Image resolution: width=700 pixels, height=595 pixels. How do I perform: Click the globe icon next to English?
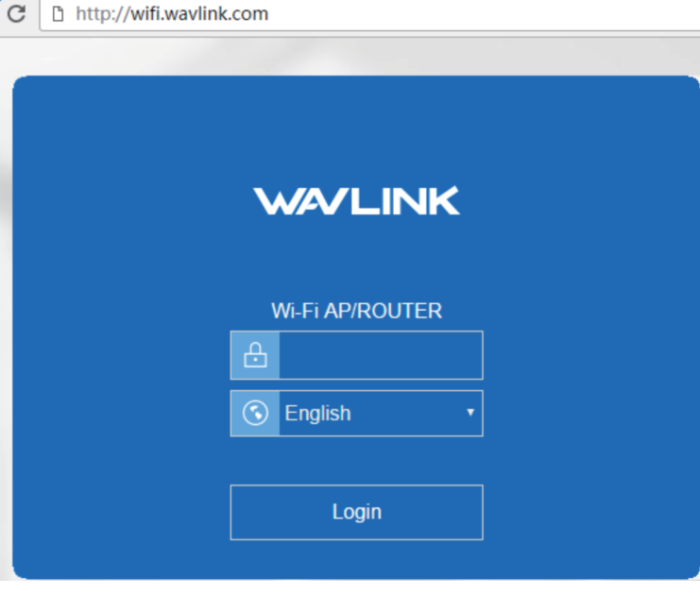(255, 413)
